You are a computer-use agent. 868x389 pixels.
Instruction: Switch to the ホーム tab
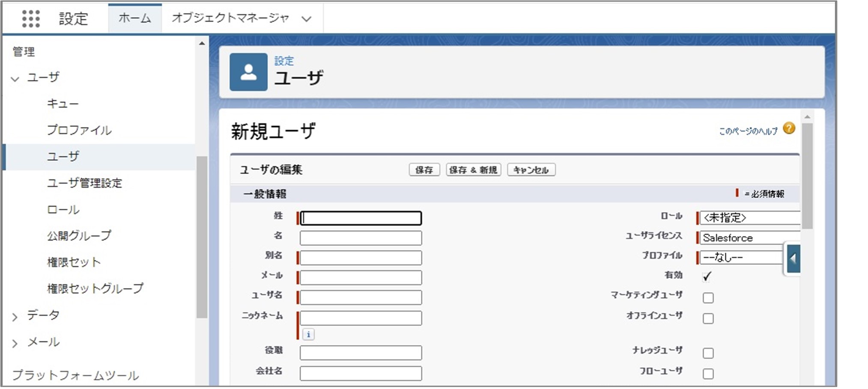tap(134, 18)
